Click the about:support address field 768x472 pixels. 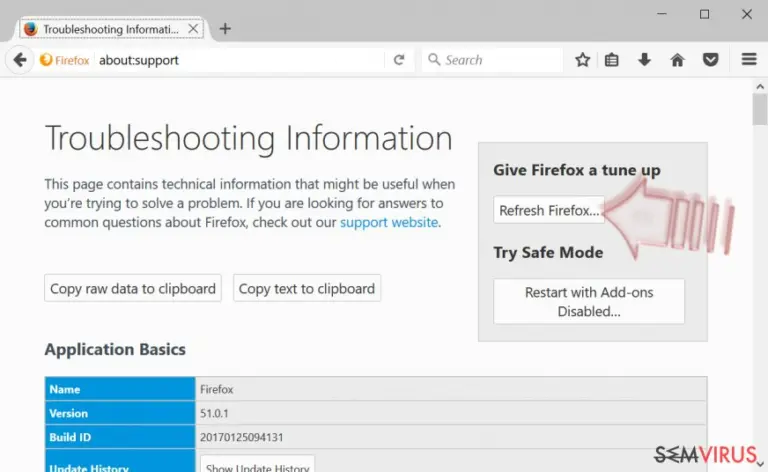coord(240,60)
